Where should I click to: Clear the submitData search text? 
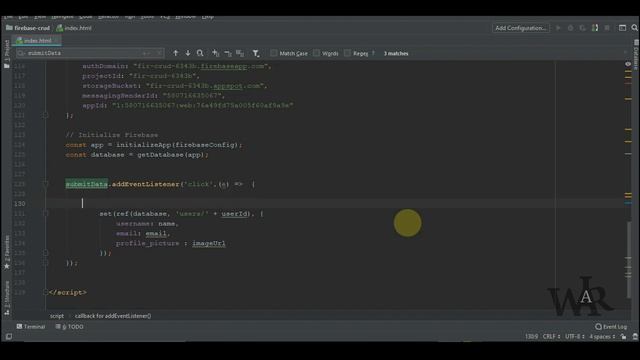pos(159,53)
